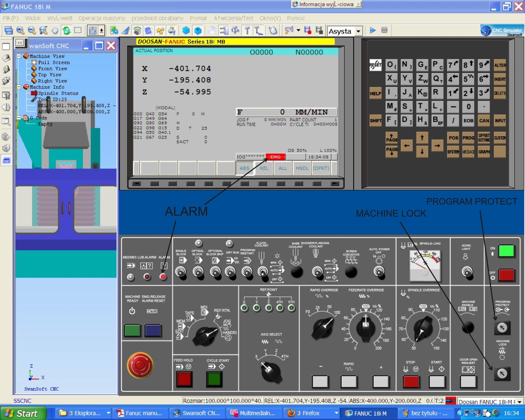Open the Doosan FANUC 18i-M machine dropdown
The width and height of the screenshot is (525, 420).
pyautogui.click(x=519, y=402)
